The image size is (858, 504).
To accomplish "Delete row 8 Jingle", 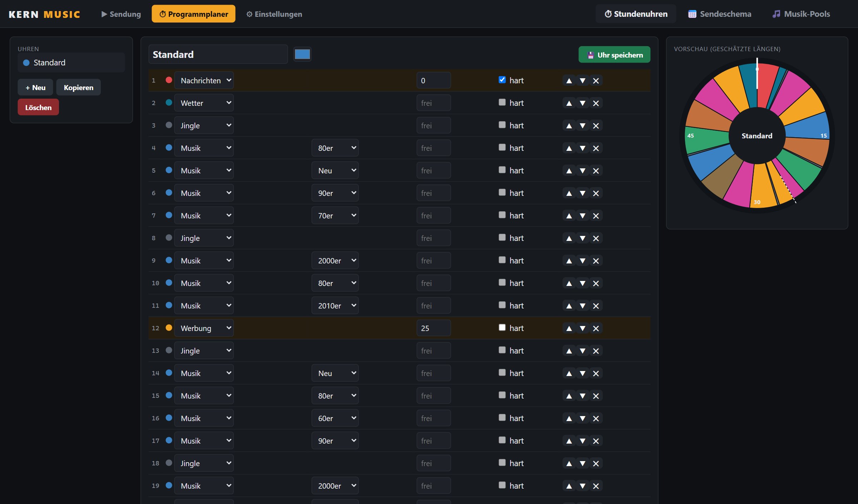I will pyautogui.click(x=596, y=238).
